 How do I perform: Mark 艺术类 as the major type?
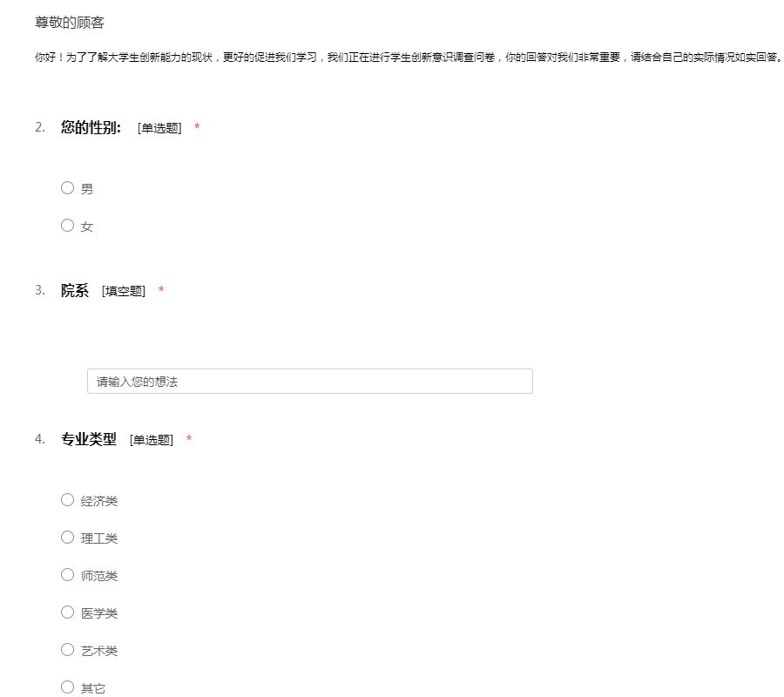click(x=67, y=649)
